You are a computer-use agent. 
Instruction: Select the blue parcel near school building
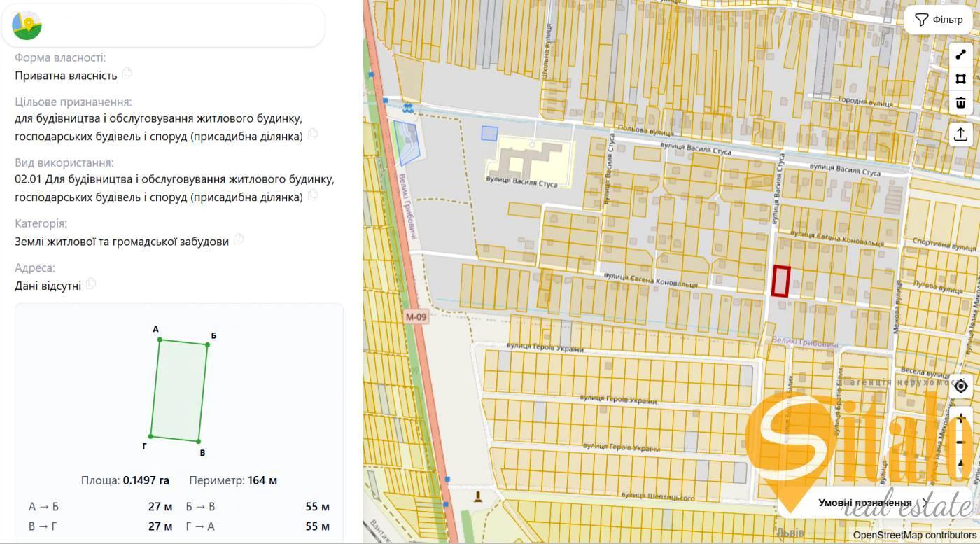click(489, 133)
